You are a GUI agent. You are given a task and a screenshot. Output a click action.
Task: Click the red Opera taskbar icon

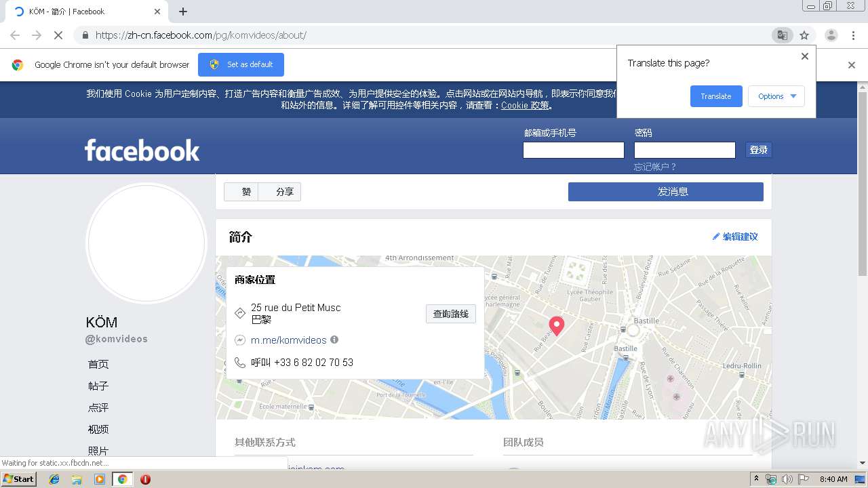click(145, 479)
